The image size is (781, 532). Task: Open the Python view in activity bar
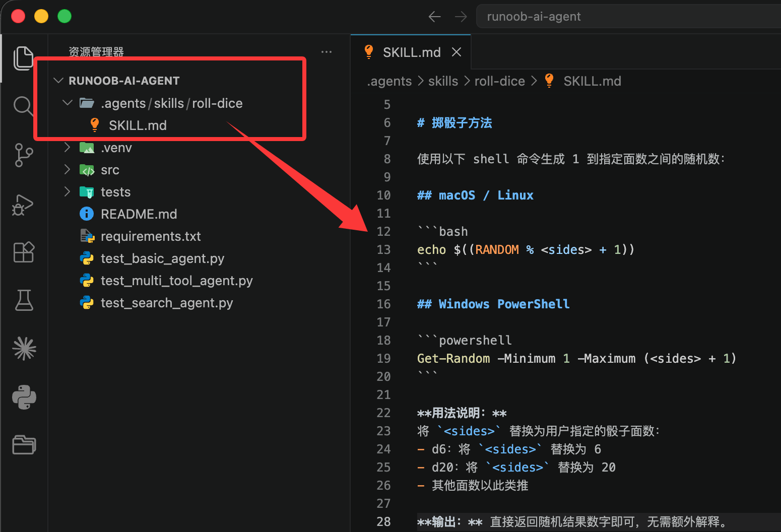(24, 397)
